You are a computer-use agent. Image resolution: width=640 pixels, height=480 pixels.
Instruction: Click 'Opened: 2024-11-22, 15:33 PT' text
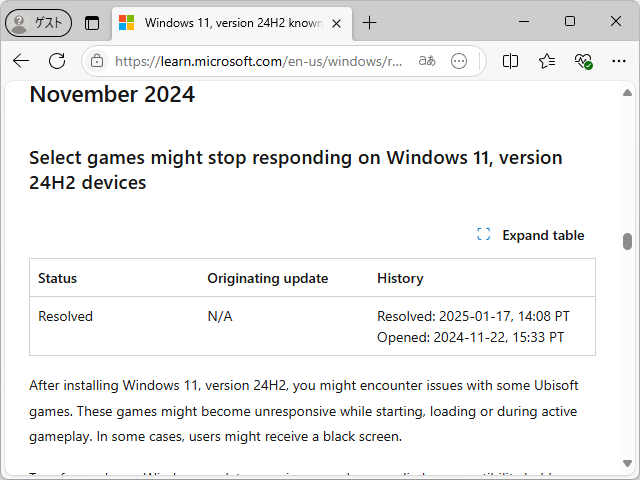pos(471,338)
